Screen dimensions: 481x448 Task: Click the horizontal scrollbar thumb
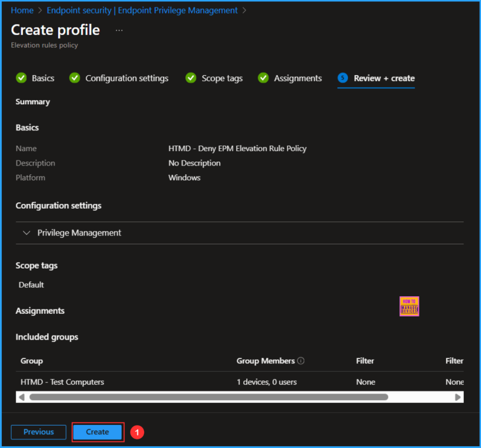(209, 397)
